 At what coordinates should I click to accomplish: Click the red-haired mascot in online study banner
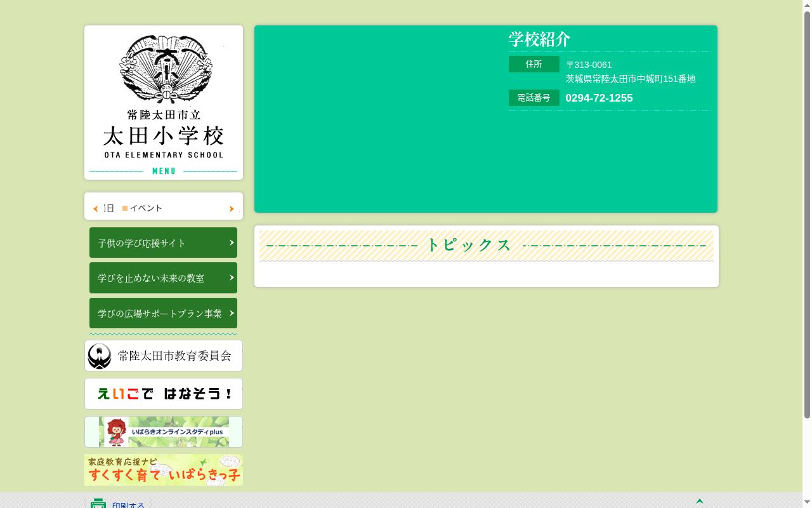pos(116,432)
